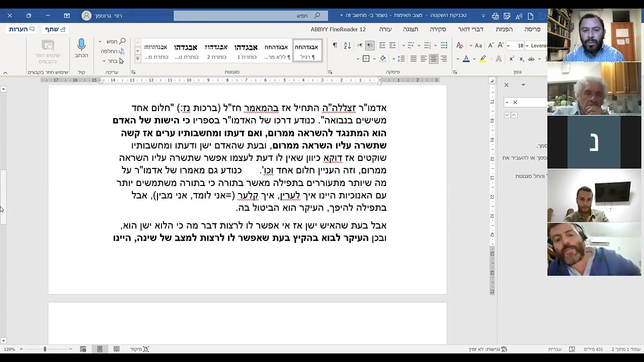Image resolution: width=644 pixels, height=362 pixels.
Task: Click the New Document quick access icon
Action: point(531,16)
